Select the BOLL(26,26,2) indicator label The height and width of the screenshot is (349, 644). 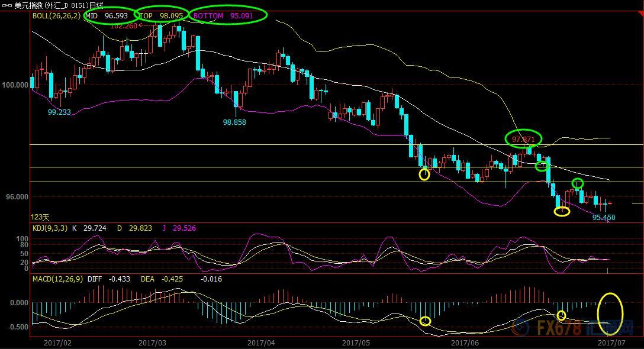pyautogui.click(x=57, y=15)
